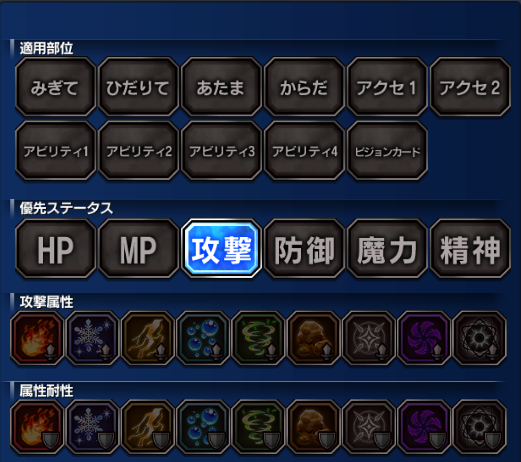
Task: Select the earth resistance shield icon
Action: pos(314,427)
